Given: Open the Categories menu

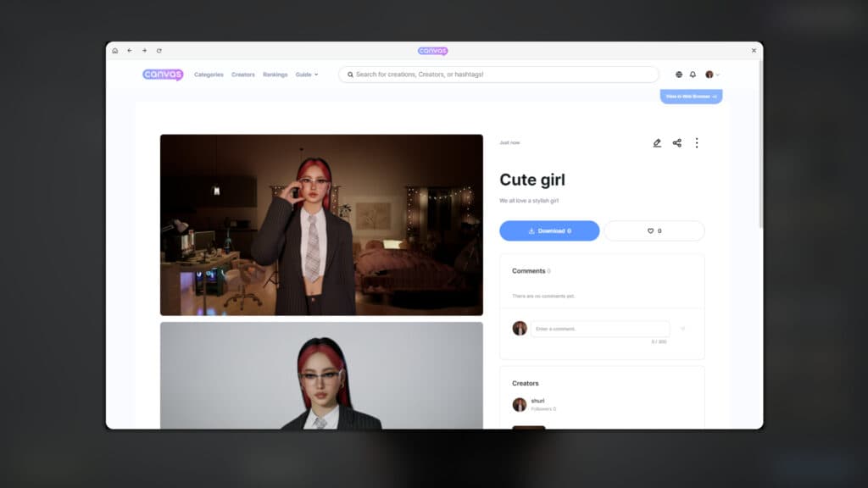Looking at the screenshot, I should (209, 75).
